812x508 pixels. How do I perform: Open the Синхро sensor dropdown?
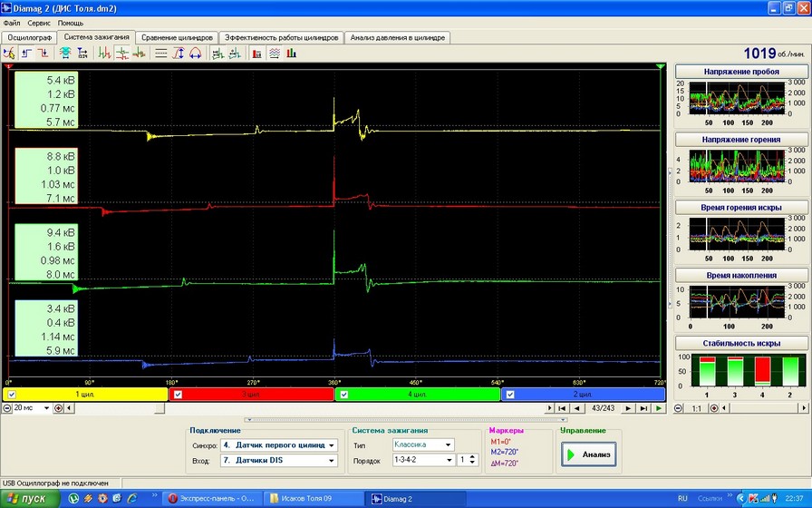coord(332,445)
